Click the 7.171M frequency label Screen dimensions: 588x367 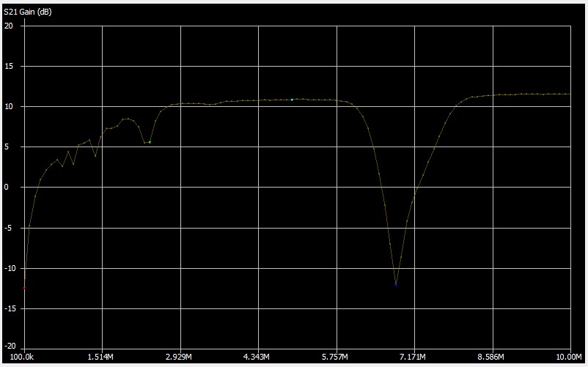413,357
